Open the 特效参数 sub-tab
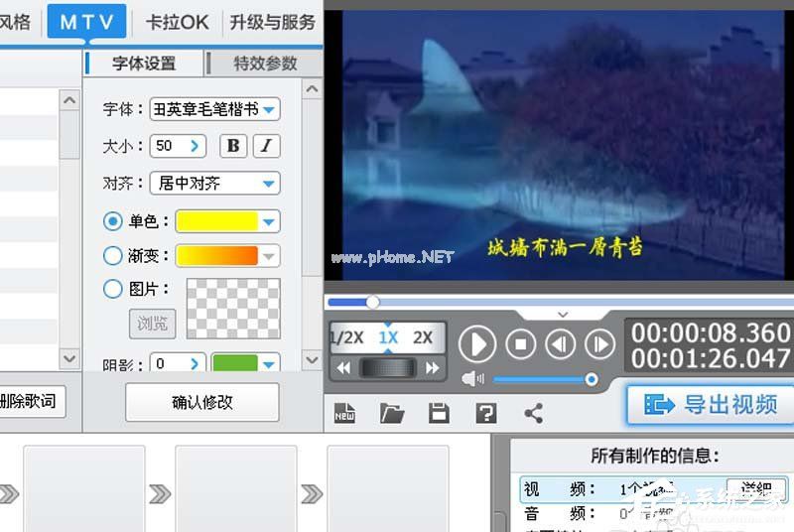This screenshot has width=794, height=532. point(264,64)
